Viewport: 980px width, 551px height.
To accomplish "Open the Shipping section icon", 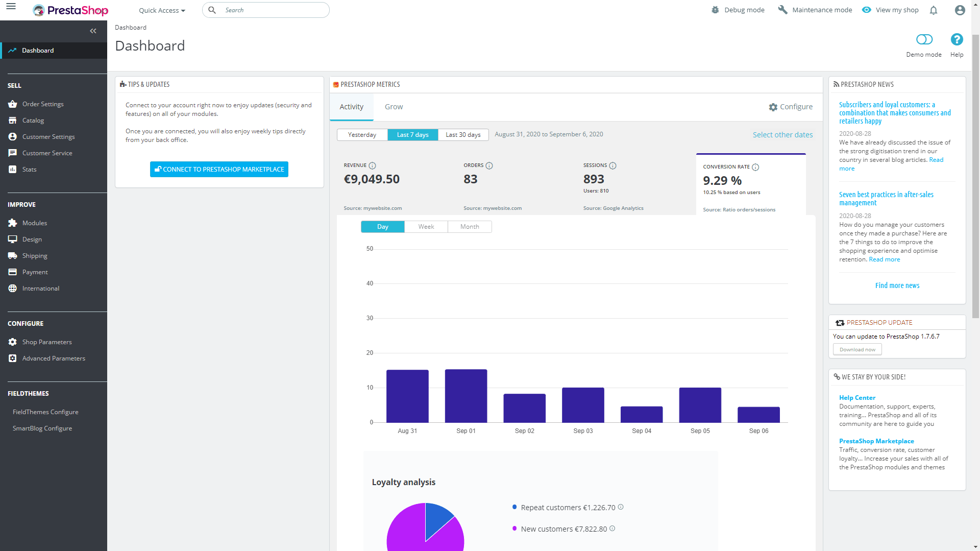I will [12, 255].
